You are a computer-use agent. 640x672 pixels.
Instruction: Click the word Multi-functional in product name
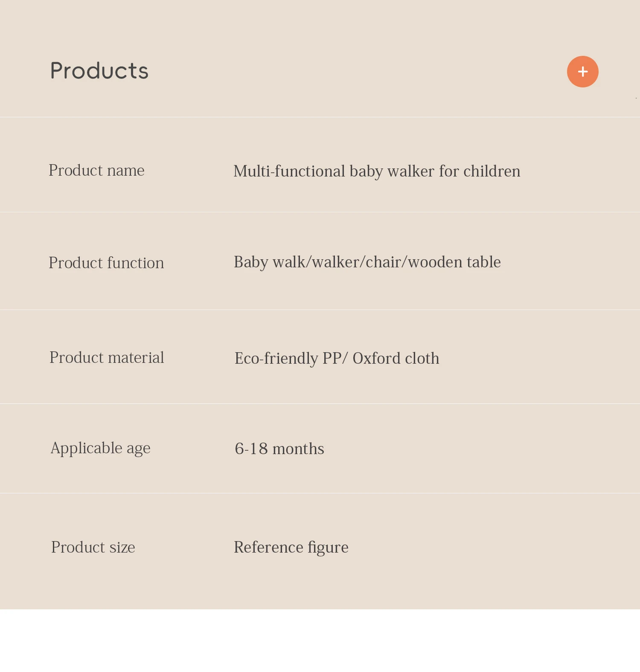[x=289, y=171]
